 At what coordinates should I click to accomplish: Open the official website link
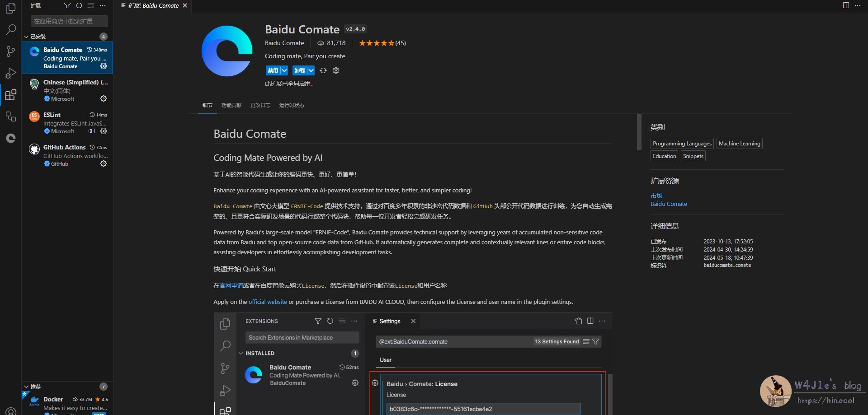click(268, 302)
